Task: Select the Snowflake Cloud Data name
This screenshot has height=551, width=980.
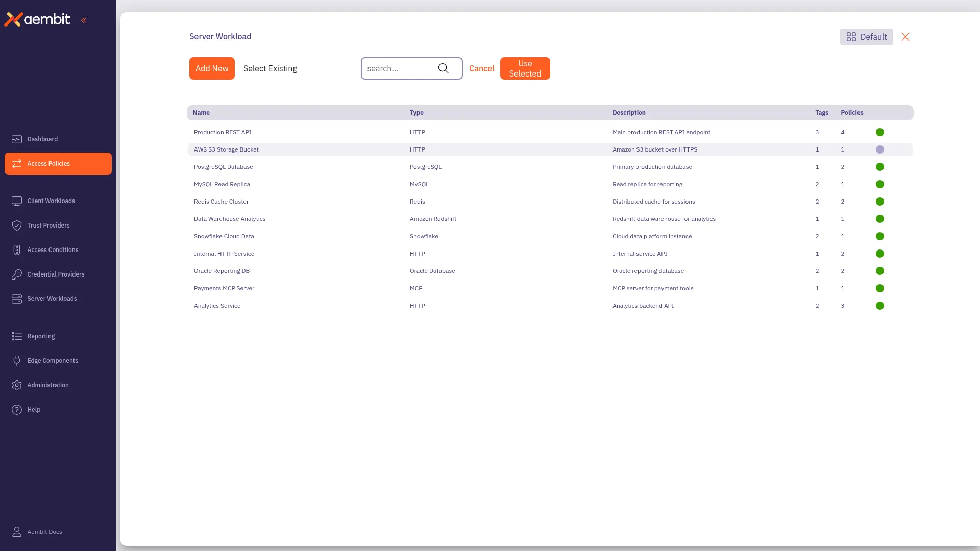Action: (224, 236)
